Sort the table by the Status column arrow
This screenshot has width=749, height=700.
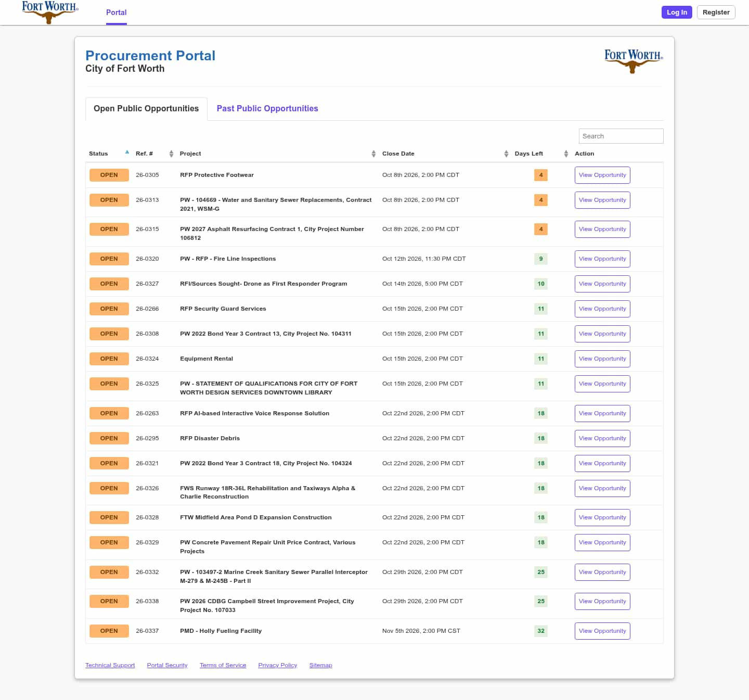pyautogui.click(x=127, y=152)
